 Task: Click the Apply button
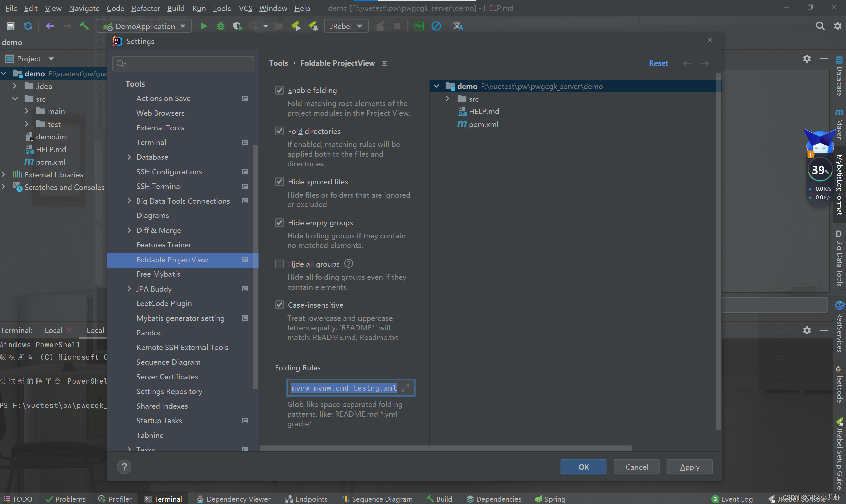coord(689,466)
